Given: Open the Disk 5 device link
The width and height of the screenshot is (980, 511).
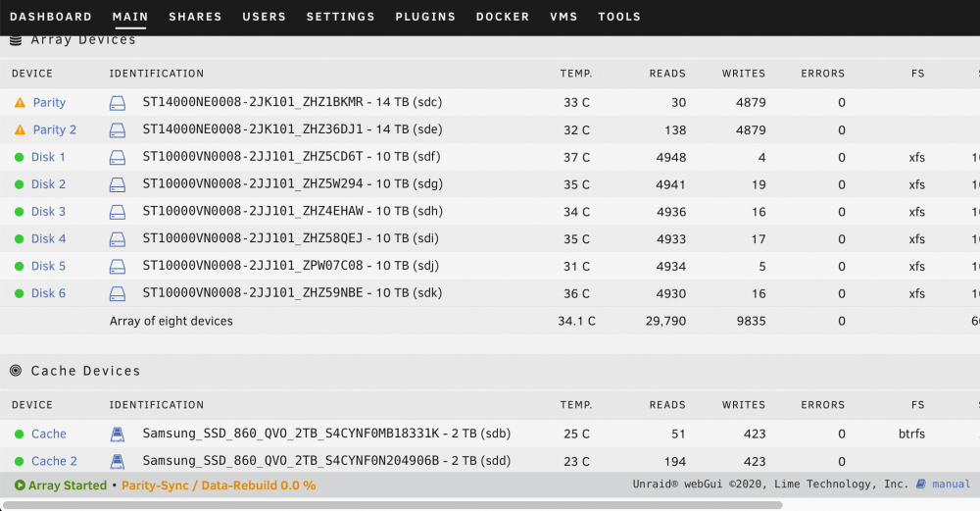Looking at the screenshot, I should tap(48, 267).
